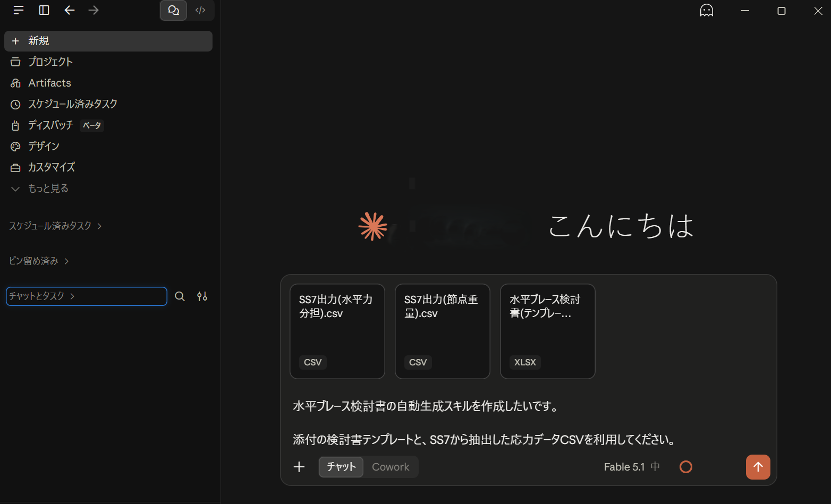Send the message with orange arrow
The width and height of the screenshot is (831, 504).
pyautogui.click(x=758, y=467)
